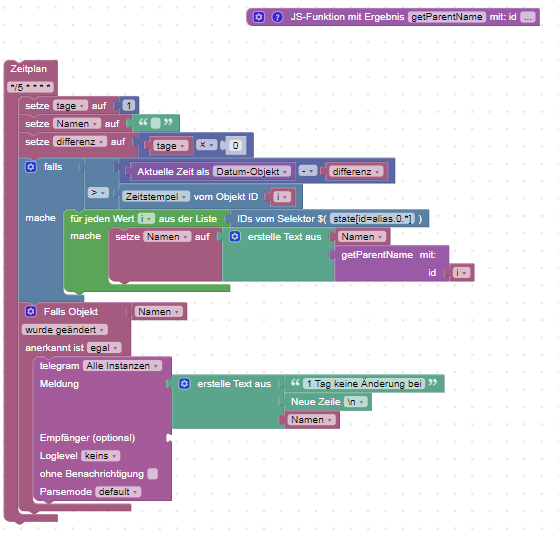The image size is (559, 533).
Task: Open the Loglevel keins dropdown
Action: 101,456
